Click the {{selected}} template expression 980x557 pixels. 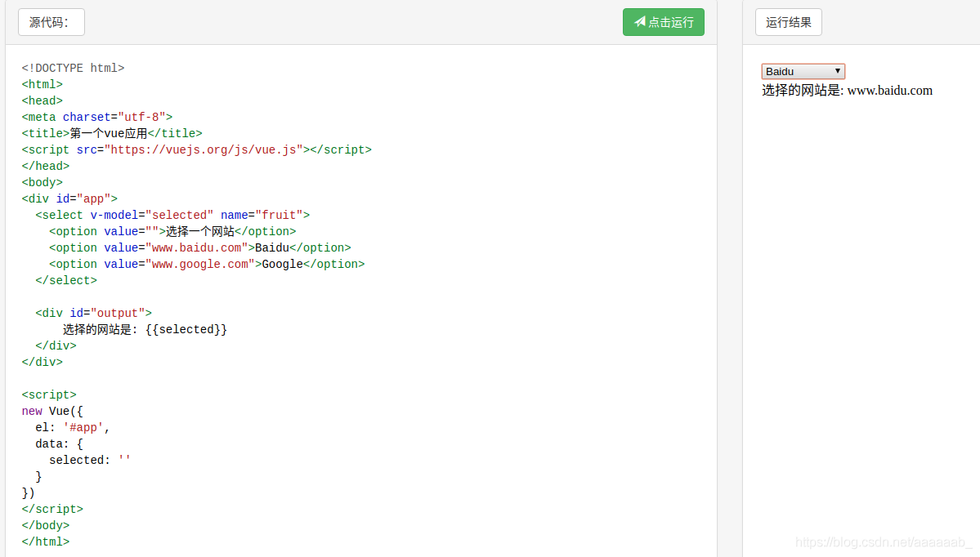[x=192, y=329]
